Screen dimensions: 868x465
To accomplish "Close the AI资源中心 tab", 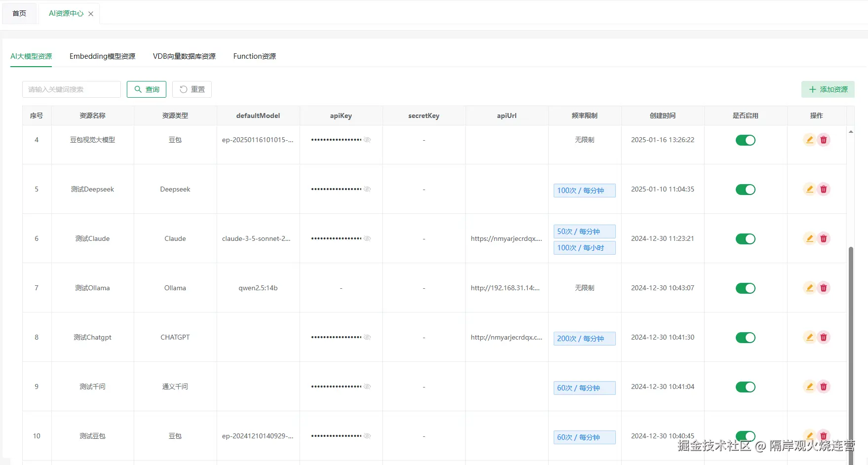I will point(91,14).
